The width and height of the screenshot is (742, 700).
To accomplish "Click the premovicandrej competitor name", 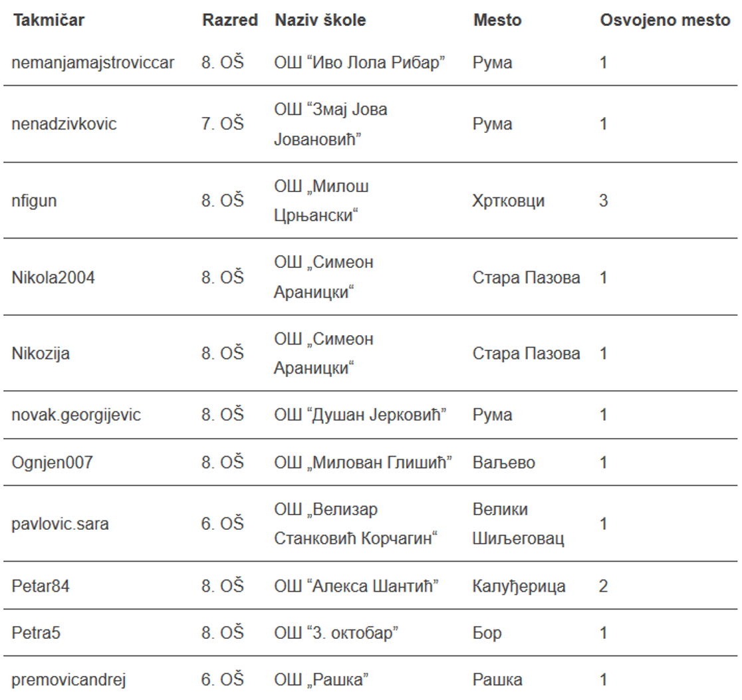I will point(69,680).
